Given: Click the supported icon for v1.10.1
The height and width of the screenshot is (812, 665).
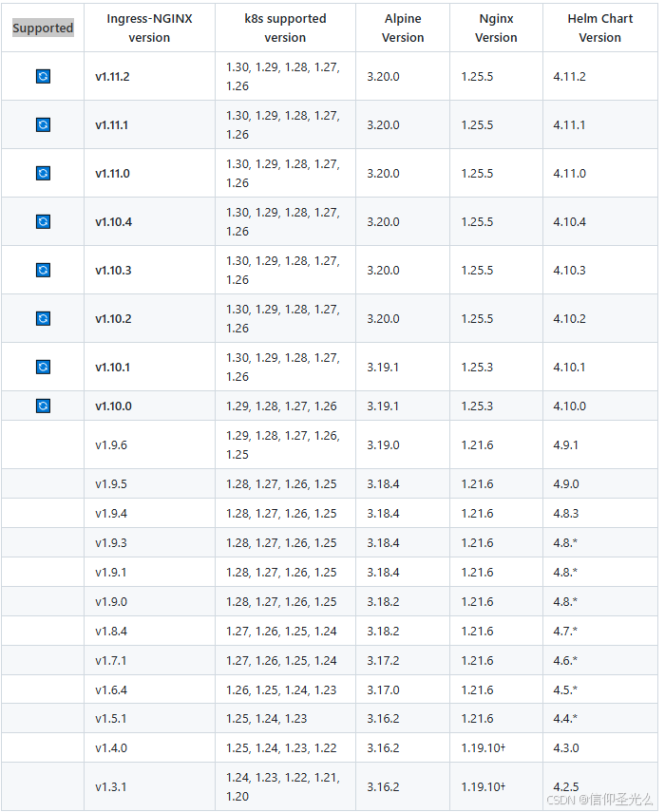Looking at the screenshot, I should pos(43,368).
